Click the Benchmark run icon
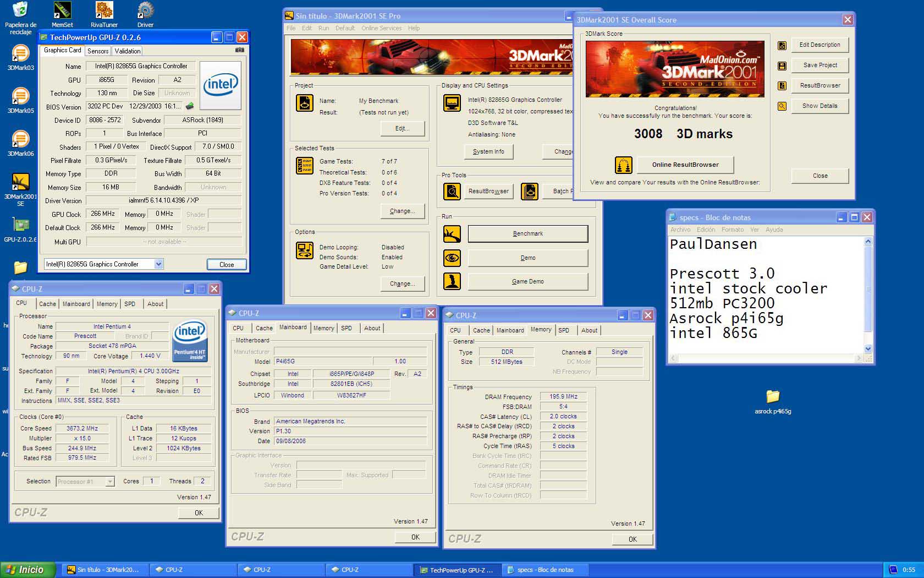Viewport: 924px width, 578px height. [452, 234]
